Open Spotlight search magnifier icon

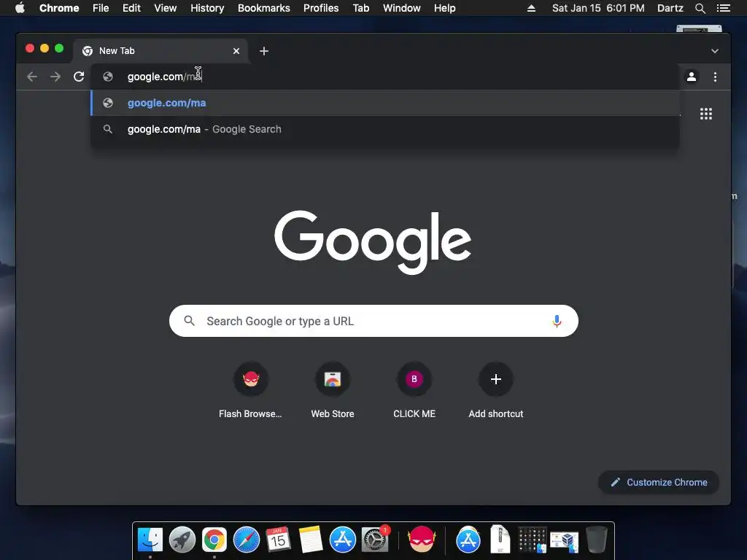700,8
